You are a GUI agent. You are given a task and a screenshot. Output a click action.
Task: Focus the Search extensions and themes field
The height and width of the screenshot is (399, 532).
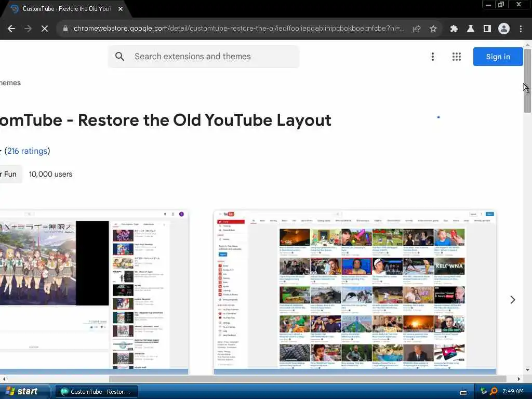click(x=204, y=57)
